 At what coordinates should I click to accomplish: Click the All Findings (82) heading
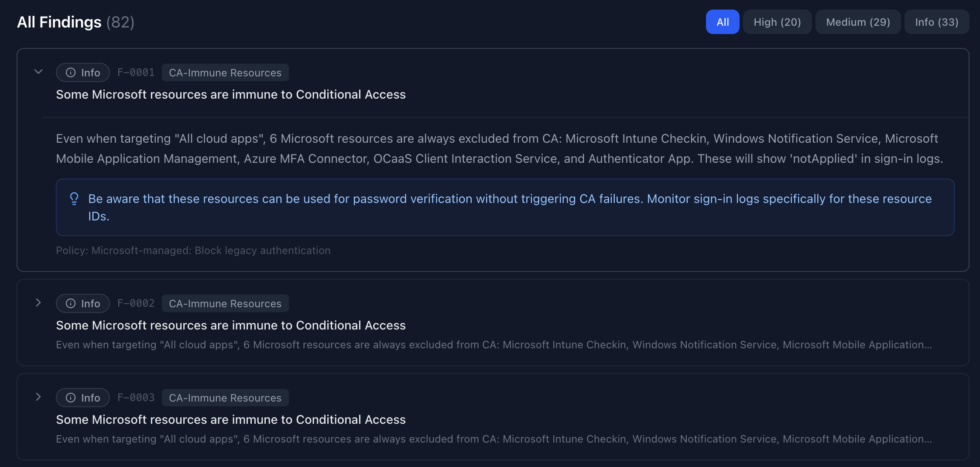pos(75,22)
